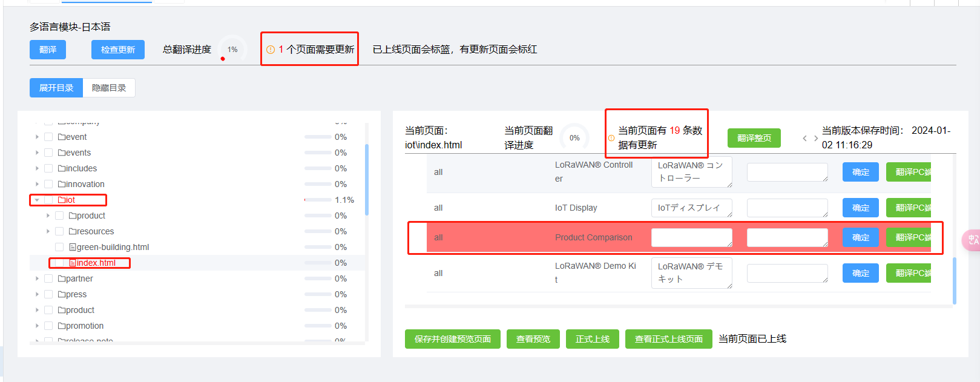Open the pink floating translate widget

click(x=972, y=240)
